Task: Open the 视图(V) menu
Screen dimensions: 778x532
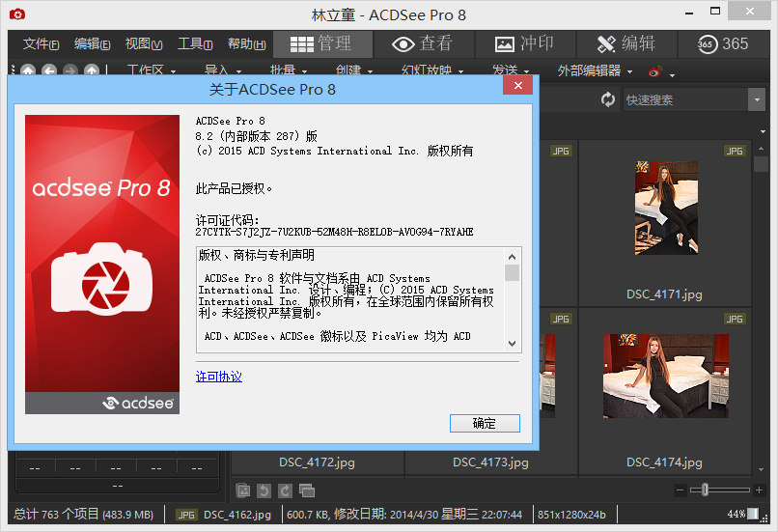Action: pos(144,44)
